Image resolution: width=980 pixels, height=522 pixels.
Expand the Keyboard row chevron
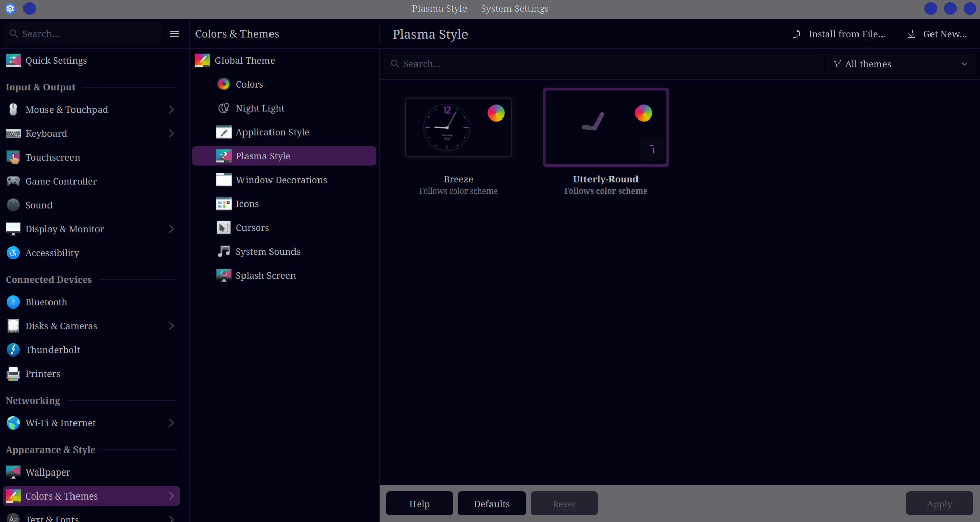click(x=171, y=133)
